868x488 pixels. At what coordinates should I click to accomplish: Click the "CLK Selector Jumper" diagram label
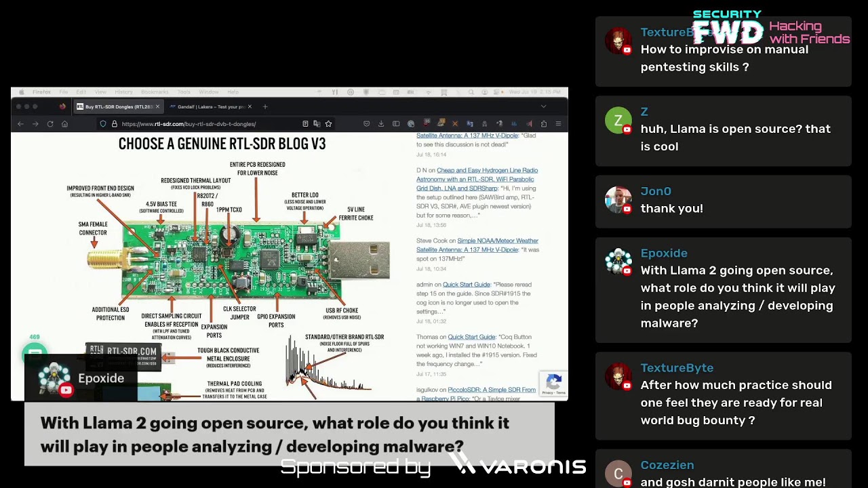(x=239, y=312)
